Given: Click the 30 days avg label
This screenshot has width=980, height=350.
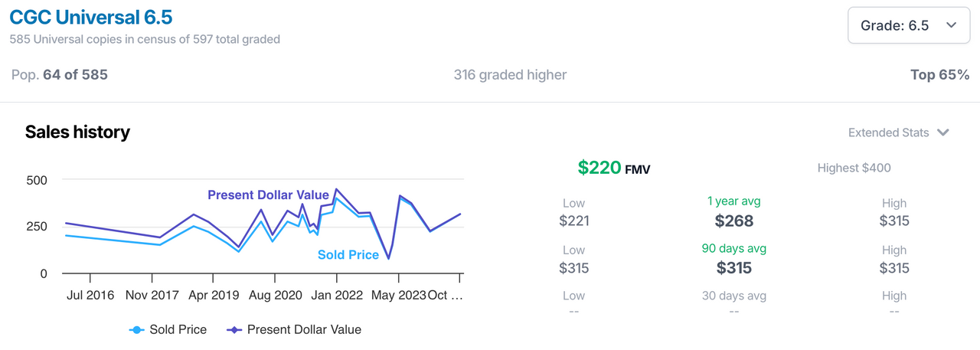Looking at the screenshot, I should point(733,296).
